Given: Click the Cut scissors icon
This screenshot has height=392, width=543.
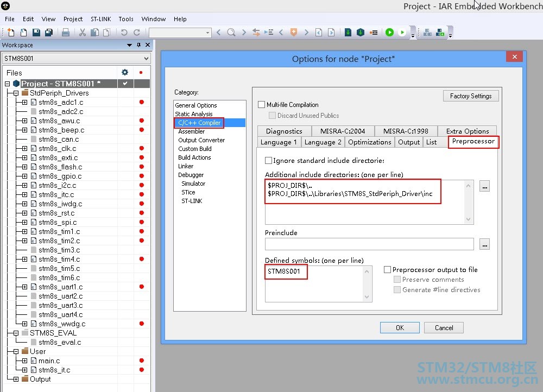Looking at the screenshot, I should (83, 33).
